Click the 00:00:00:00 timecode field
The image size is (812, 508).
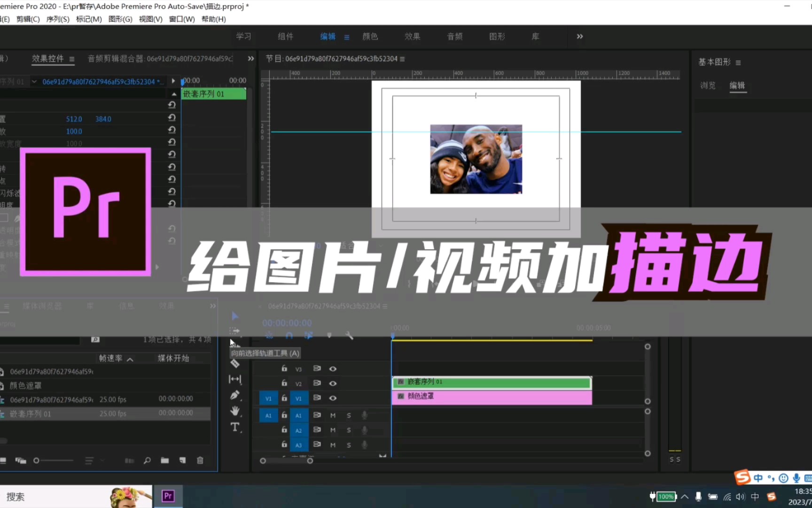[287, 323]
